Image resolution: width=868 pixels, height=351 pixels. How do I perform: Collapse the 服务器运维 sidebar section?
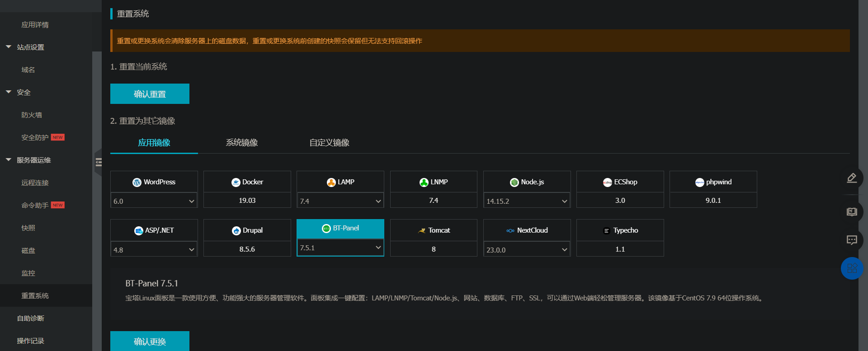coord(9,160)
